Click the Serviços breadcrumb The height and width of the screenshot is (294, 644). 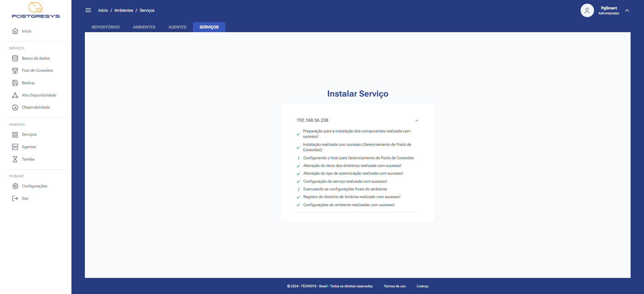pyautogui.click(x=147, y=10)
